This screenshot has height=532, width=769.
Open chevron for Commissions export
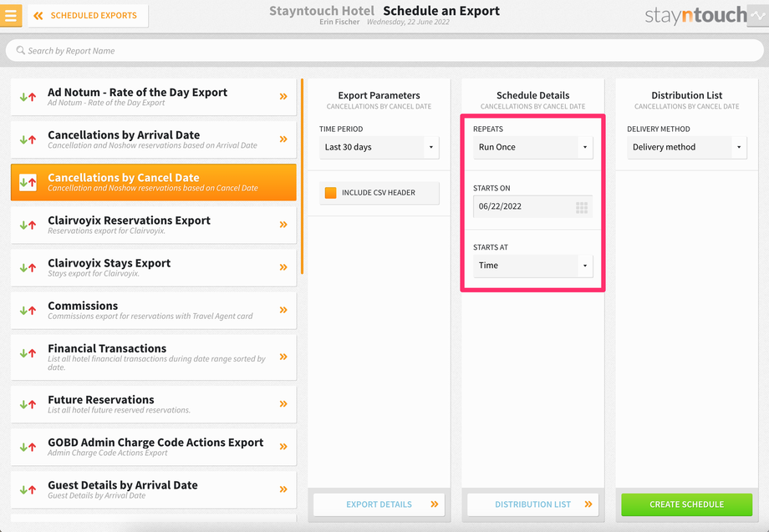tap(283, 310)
